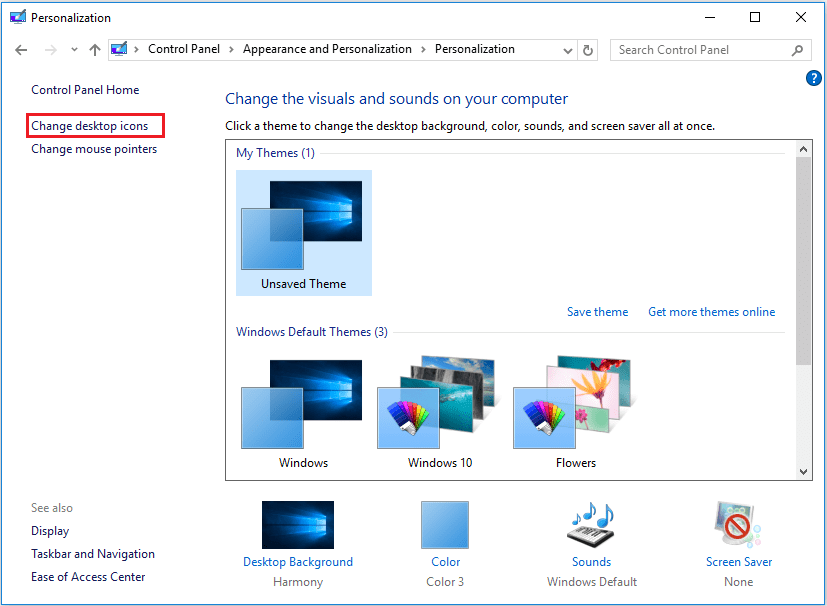
Task: Open the Sounds settings icon
Action: tap(591, 525)
